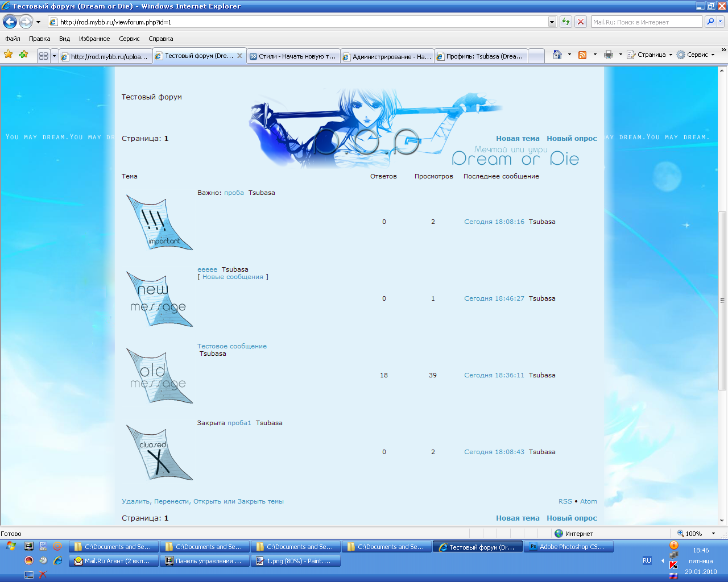This screenshot has width=728, height=582.
Task: Open last post Сегодня 18:08:43 link
Action: point(494,452)
